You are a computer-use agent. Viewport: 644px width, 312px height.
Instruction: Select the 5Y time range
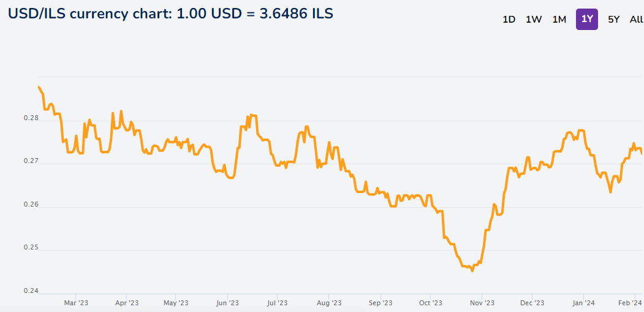point(613,20)
